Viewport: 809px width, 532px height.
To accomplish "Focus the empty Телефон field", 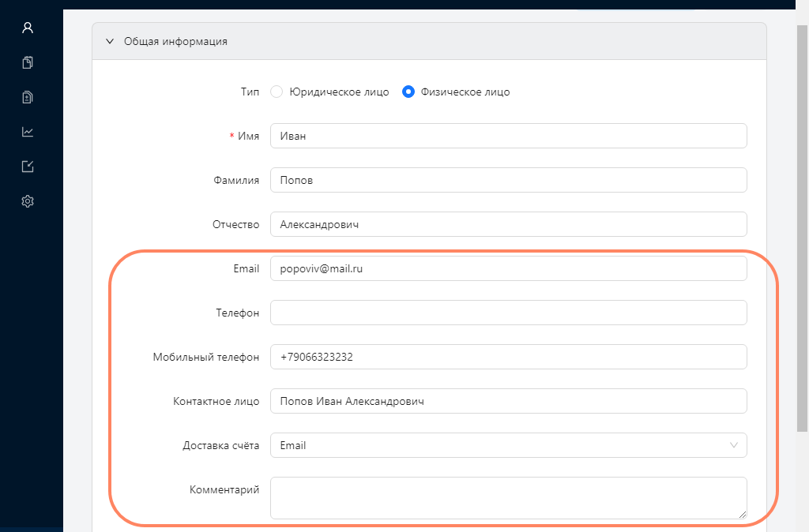I will (x=509, y=313).
